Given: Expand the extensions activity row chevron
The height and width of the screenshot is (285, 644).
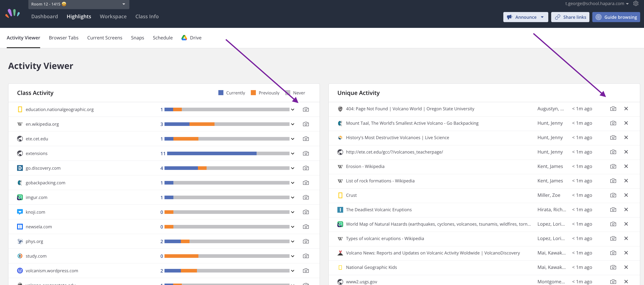Looking at the screenshot, I should point(292,154).
